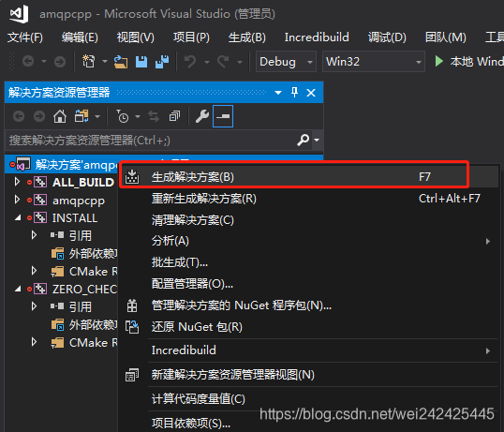504x432 pixels.
Task: Open the 分析(A) submenu
Action: tap(308, 241)
